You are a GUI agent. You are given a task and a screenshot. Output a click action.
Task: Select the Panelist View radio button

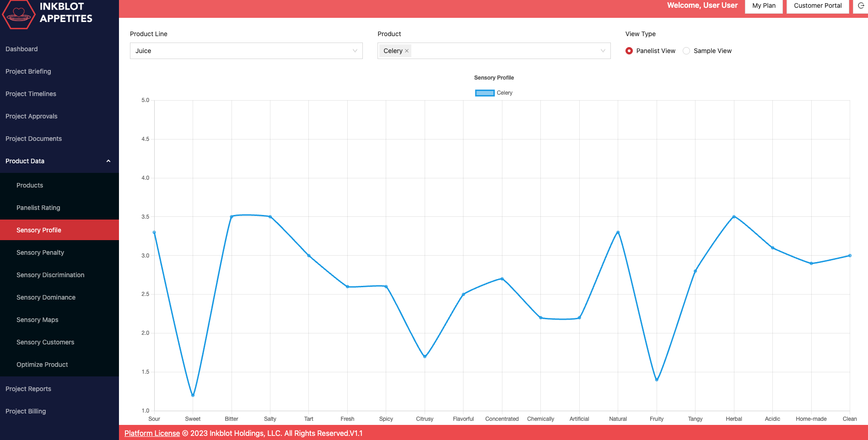tap(630, 51)
